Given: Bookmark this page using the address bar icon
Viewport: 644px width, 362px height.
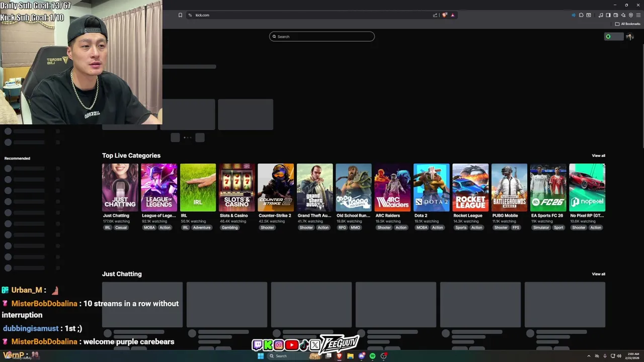Looking at the screenshot, I should click(180, 15).
